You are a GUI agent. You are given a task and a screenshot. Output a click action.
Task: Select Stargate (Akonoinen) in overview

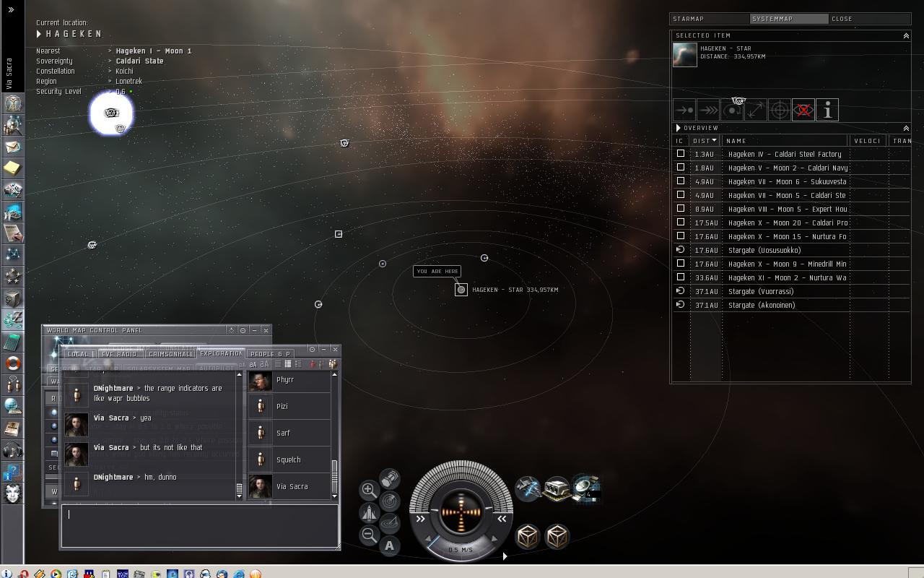790,305
